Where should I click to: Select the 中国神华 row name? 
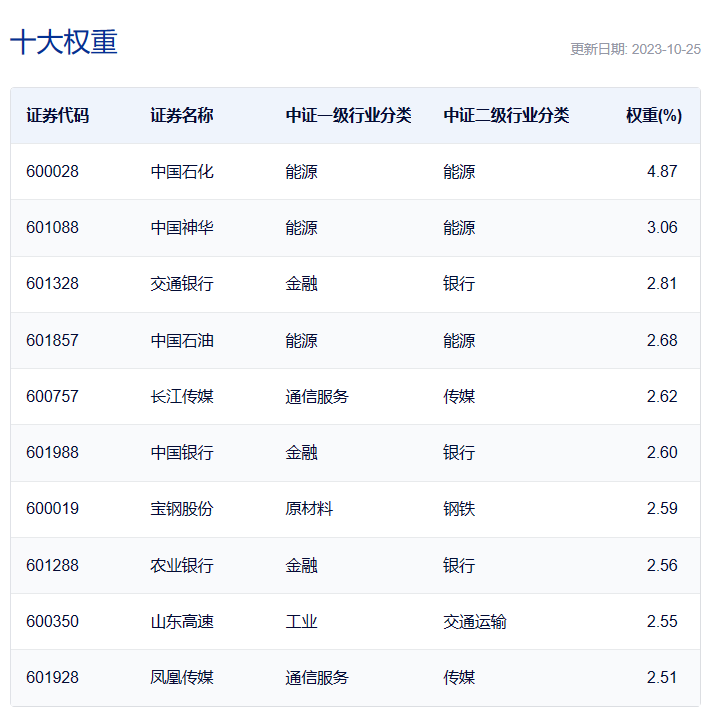(182, 227)
